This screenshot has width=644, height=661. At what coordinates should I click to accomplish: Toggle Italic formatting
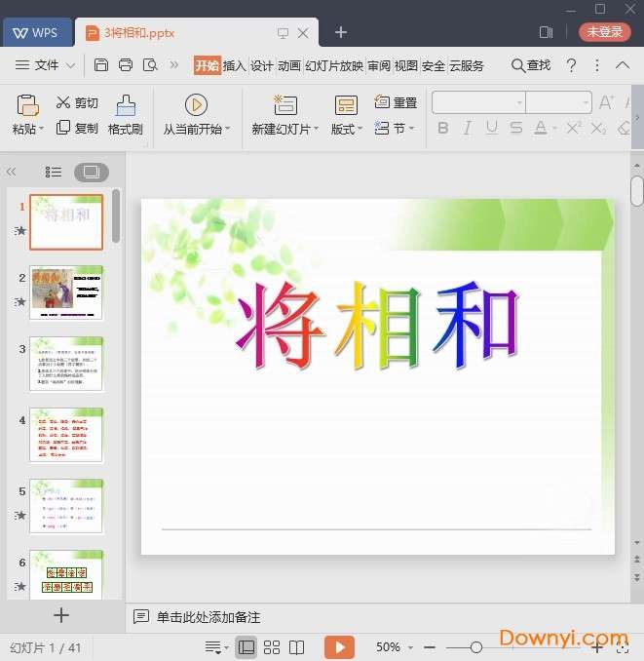(x=467, y=128)
